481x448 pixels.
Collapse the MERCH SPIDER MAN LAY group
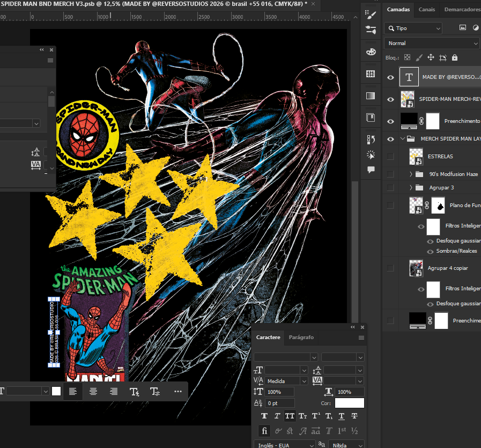pyautogui.click(x=403, y=139)
